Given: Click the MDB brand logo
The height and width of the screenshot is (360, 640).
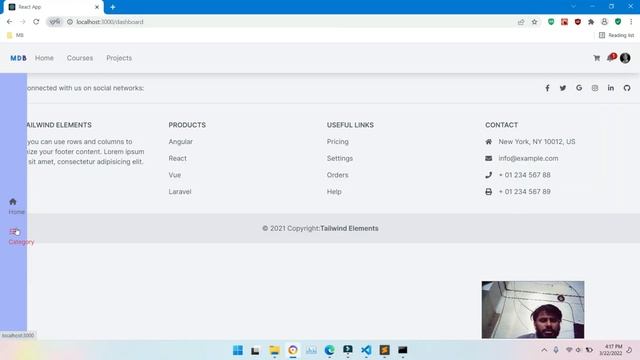Looking at the screenshot, I should tap(18, 58).
